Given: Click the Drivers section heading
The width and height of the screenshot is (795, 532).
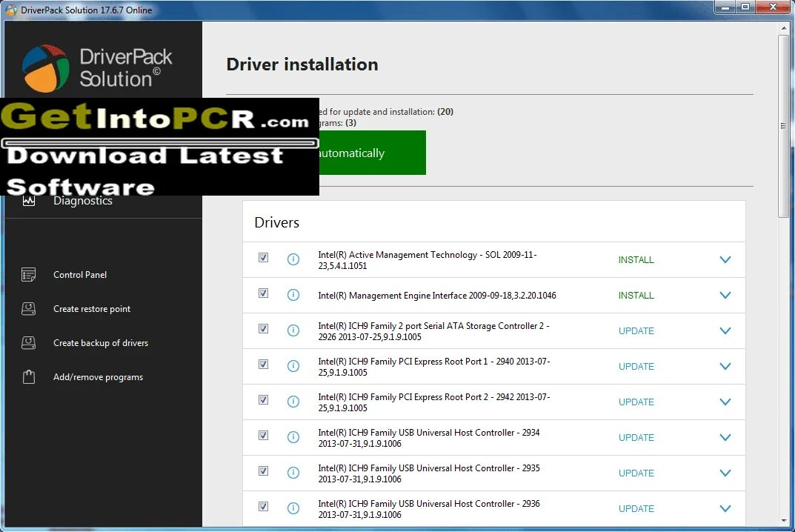Looking at the screenshot, I should point(277,222).
